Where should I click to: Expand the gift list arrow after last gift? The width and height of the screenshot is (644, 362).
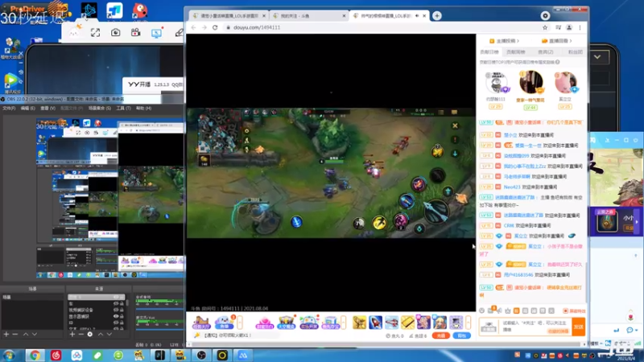pyautogui.click(x=468, y=323)
